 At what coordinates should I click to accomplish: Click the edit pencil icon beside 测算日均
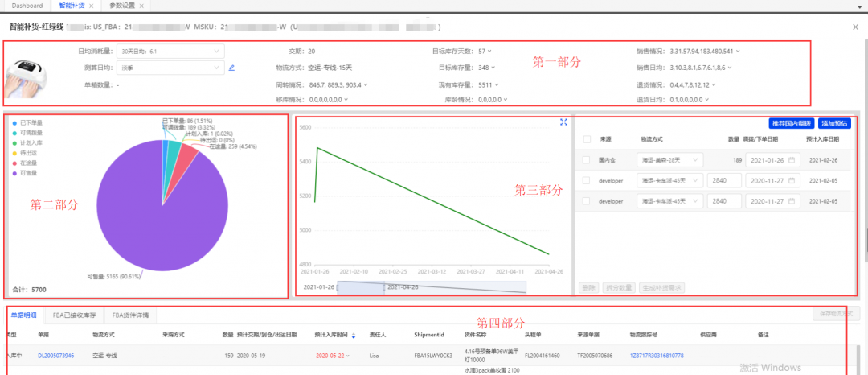pyautogui.click(x=231, y=68)
